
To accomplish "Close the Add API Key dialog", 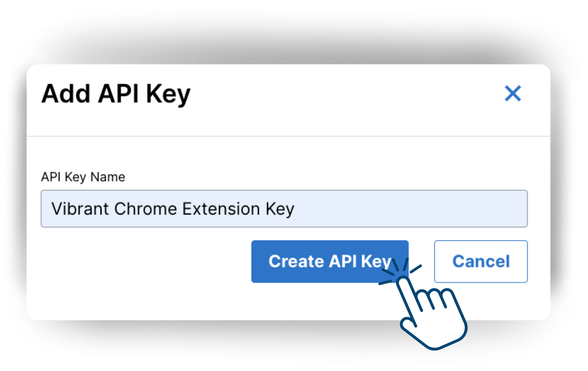I will [x=513, y=94].
